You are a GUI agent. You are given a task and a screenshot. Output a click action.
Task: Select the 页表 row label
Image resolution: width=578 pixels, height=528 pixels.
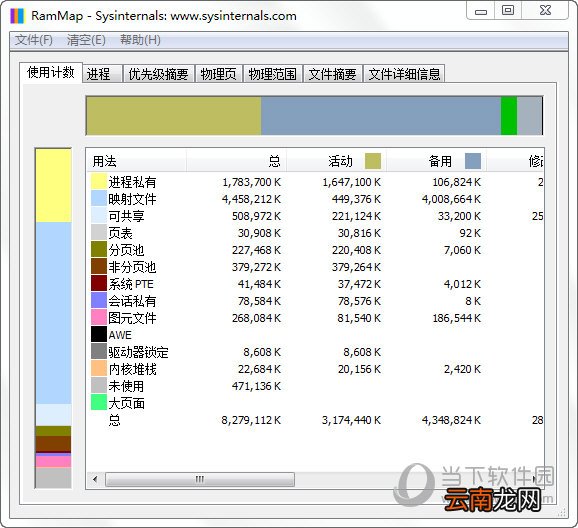[120, 233]
